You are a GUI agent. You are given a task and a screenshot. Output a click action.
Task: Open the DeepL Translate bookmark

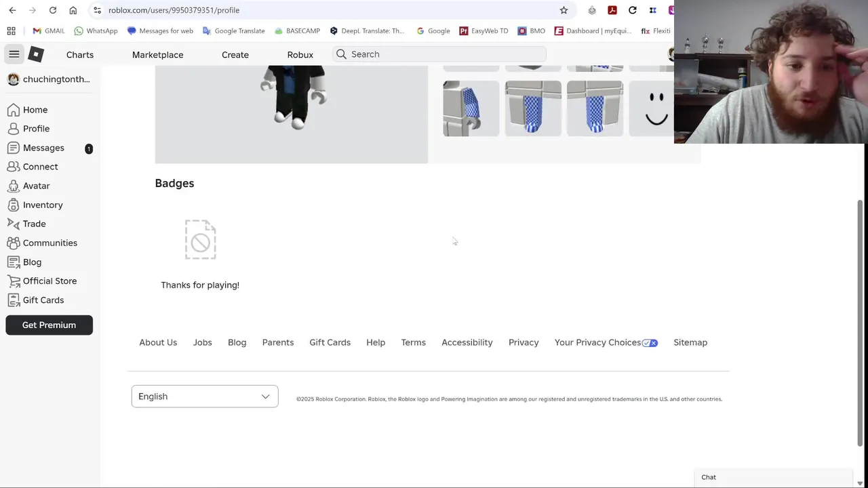point(367,30)
